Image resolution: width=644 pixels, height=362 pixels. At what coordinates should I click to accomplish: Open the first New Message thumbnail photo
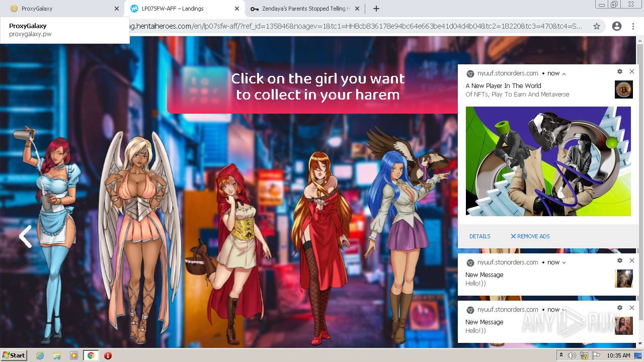pos(624,279)
